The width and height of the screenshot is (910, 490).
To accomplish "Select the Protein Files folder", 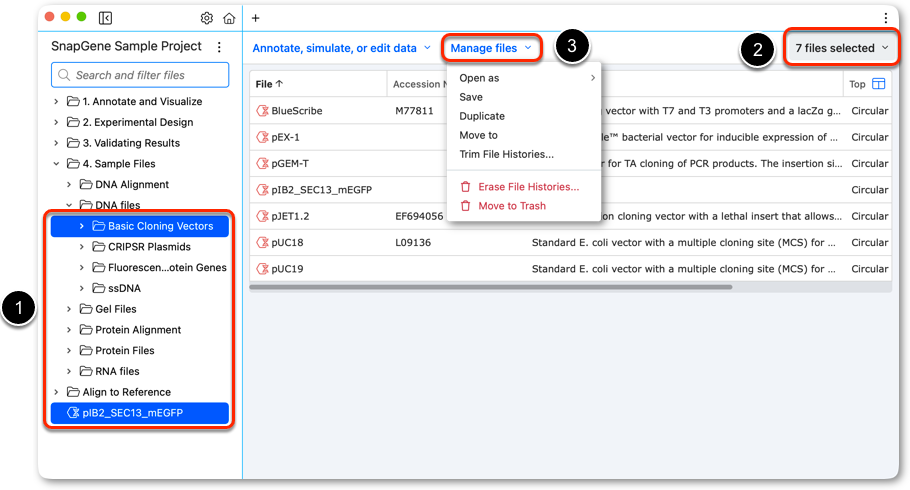I will (x=125, y=351).
